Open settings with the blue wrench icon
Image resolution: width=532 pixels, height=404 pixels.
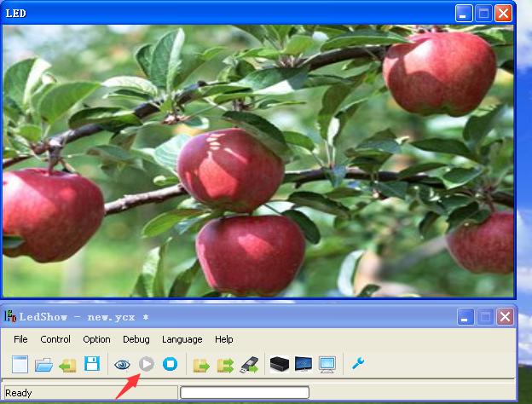point(358,363)
